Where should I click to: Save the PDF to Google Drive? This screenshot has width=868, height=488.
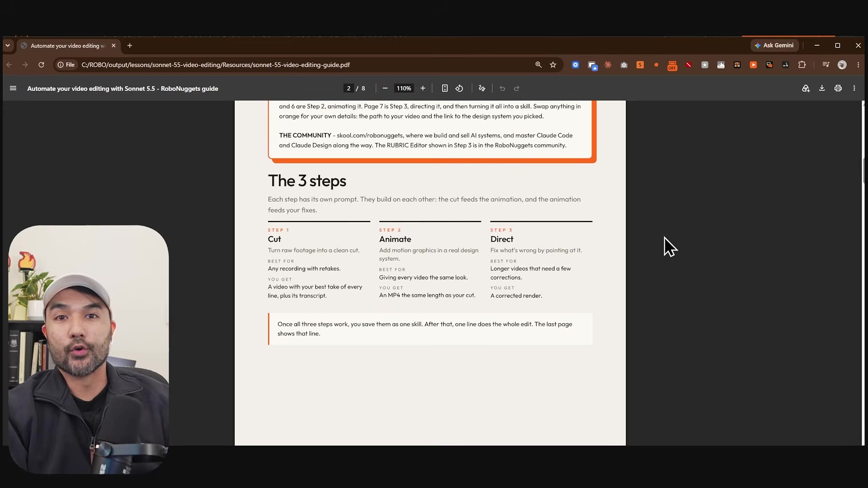[806, 88]
